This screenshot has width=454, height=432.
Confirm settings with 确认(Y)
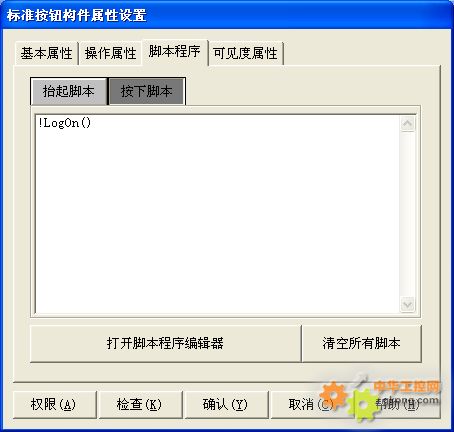226,404
